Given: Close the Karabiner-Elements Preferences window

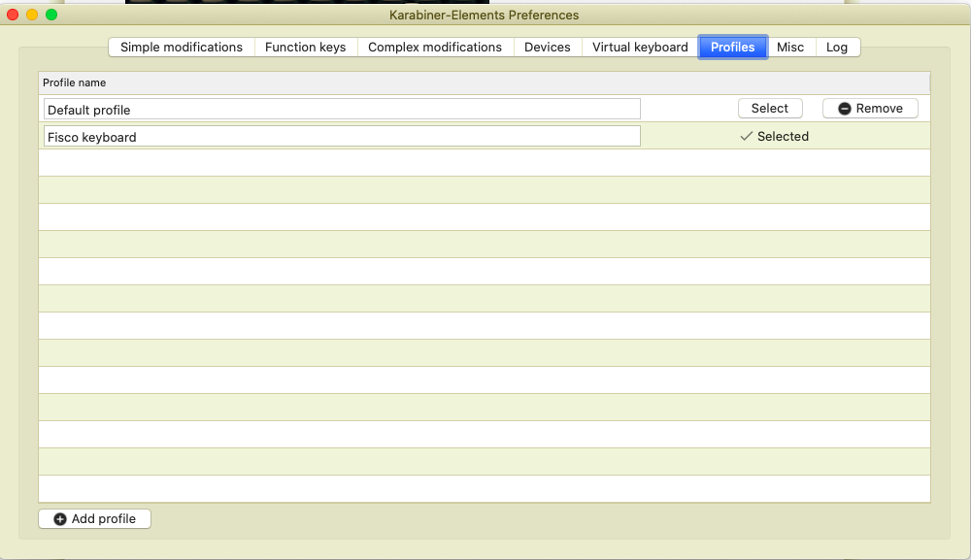Looking at the screenshot, I should (x=13, y=15).
